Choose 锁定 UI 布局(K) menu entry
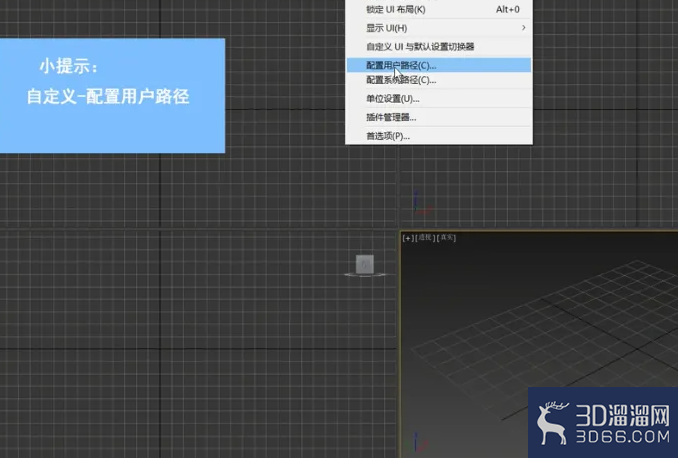Image resolution: width=678 pixels, height=458 pixels. pyautogui.click(x=439, y=10)
